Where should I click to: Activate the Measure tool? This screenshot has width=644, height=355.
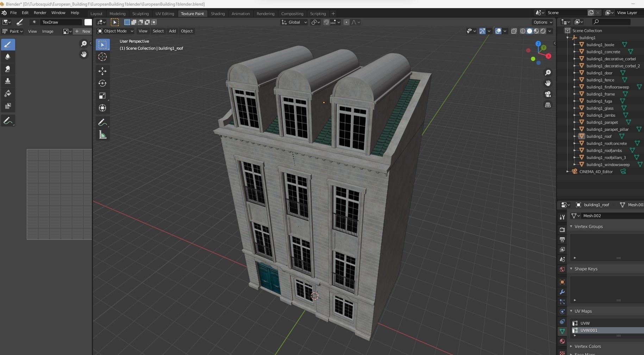tap(102, 135)
